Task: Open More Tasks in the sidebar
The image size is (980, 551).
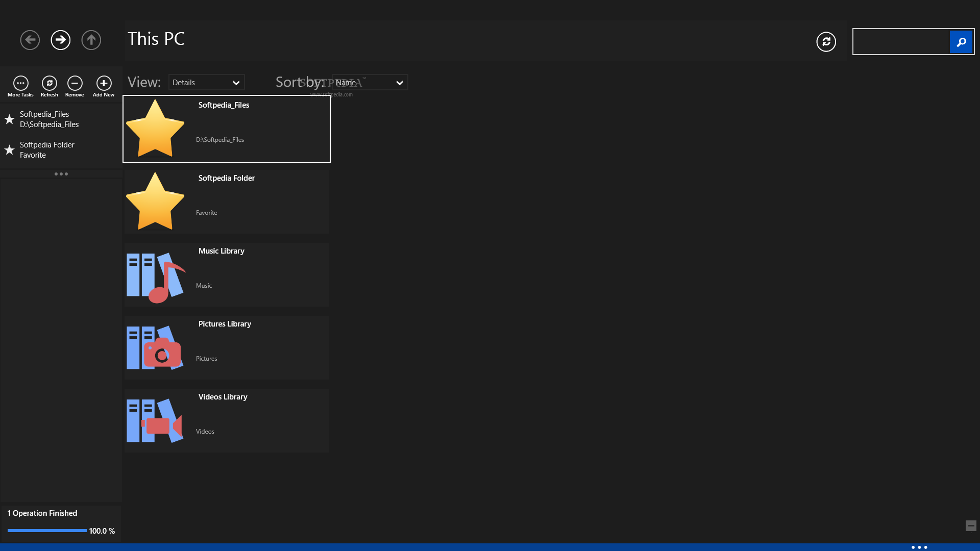Action: (20, 86)
